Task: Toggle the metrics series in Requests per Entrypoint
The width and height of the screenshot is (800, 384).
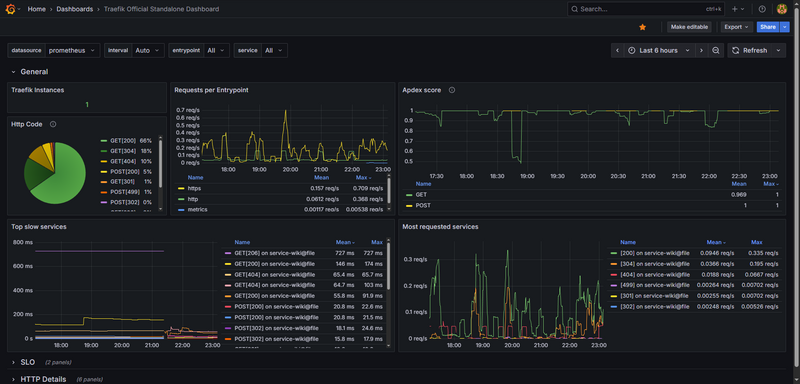Action: coord(197,209)
